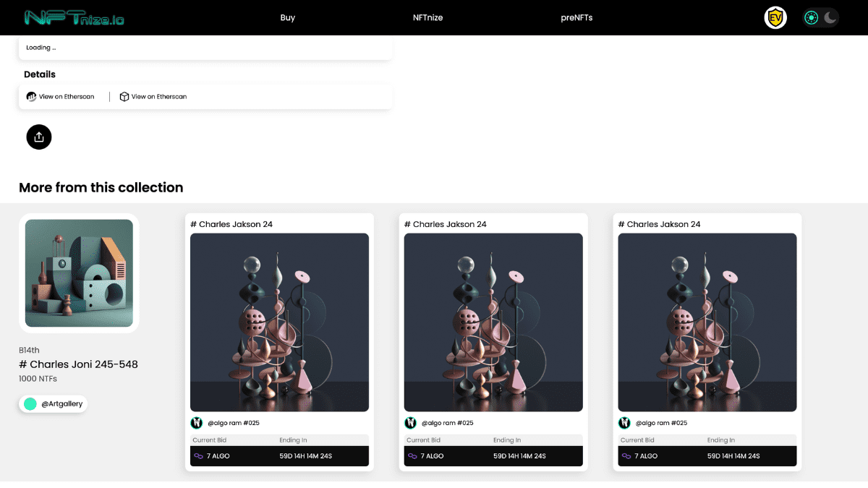The image size is (868, 488).
Task: Open the NFTnize menu item
Action: click(427, 17)
